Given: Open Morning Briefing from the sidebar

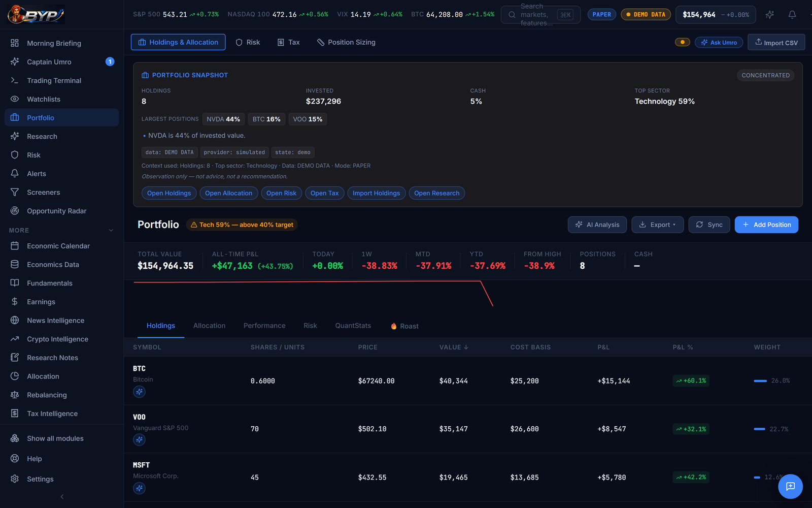Looking at the screenshot, I should pos(61,43).
